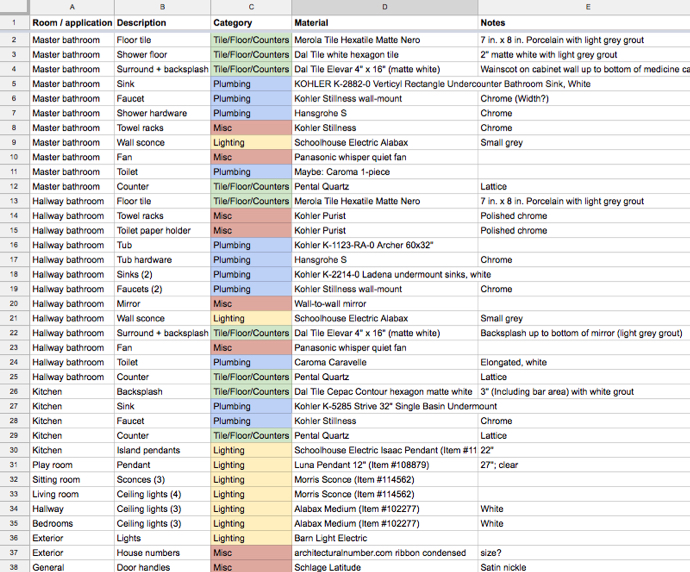This screenshot has height=572, width=690.
Task: Select 'Elongated, white' notes cell
Action: (584, 362)
